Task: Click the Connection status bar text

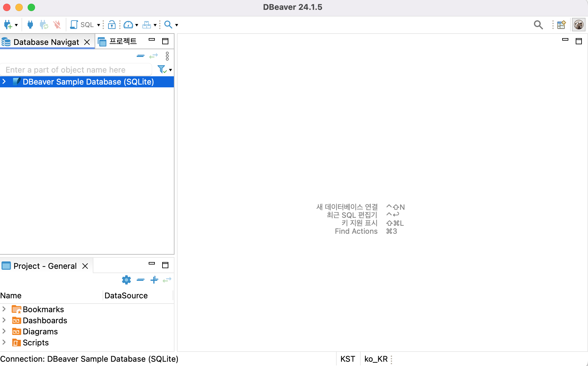Action: point(89,359)
